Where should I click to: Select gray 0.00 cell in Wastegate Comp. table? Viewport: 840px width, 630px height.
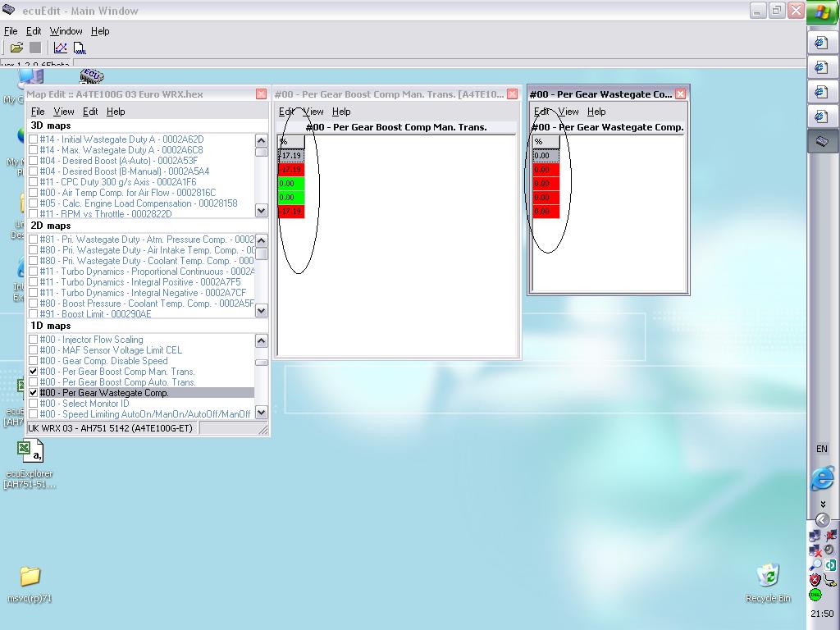(x=546, y=155)
